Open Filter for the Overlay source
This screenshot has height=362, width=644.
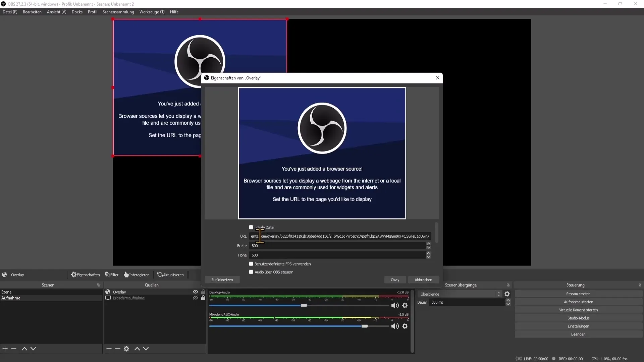[x=112, y=275]
